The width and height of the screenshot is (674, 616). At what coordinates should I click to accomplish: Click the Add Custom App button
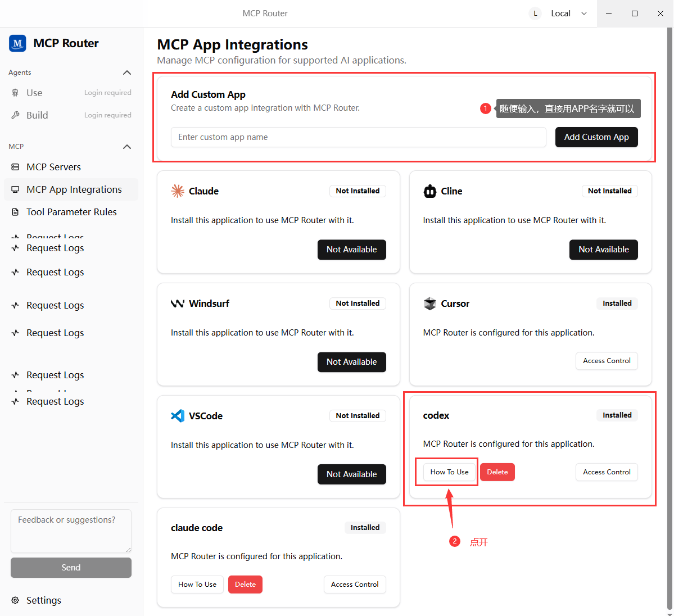pos(596,137)
